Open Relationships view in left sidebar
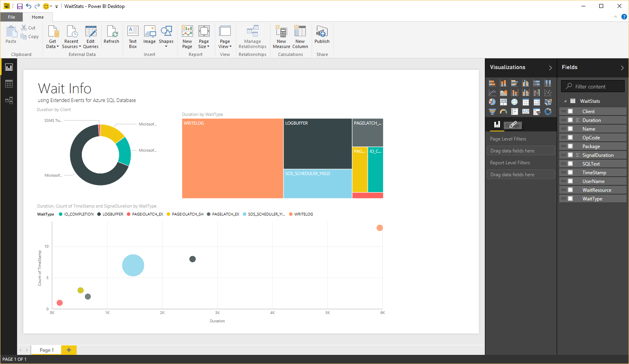The height and width of the screenshot is (364, 629). pyautogui.click(x=9, y=100)
